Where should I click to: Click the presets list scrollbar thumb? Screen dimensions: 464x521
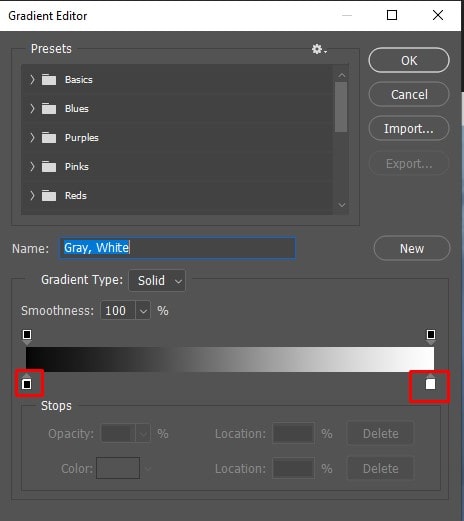pos(341,107)
